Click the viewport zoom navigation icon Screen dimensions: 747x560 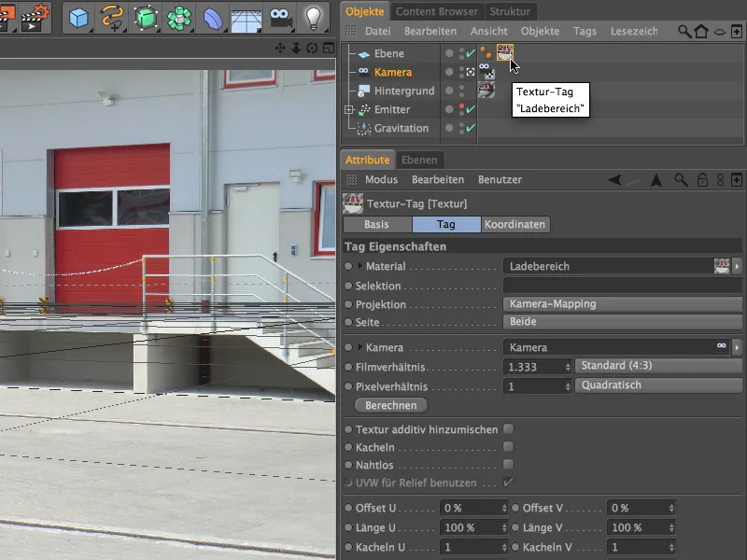(x=296, y=48)
